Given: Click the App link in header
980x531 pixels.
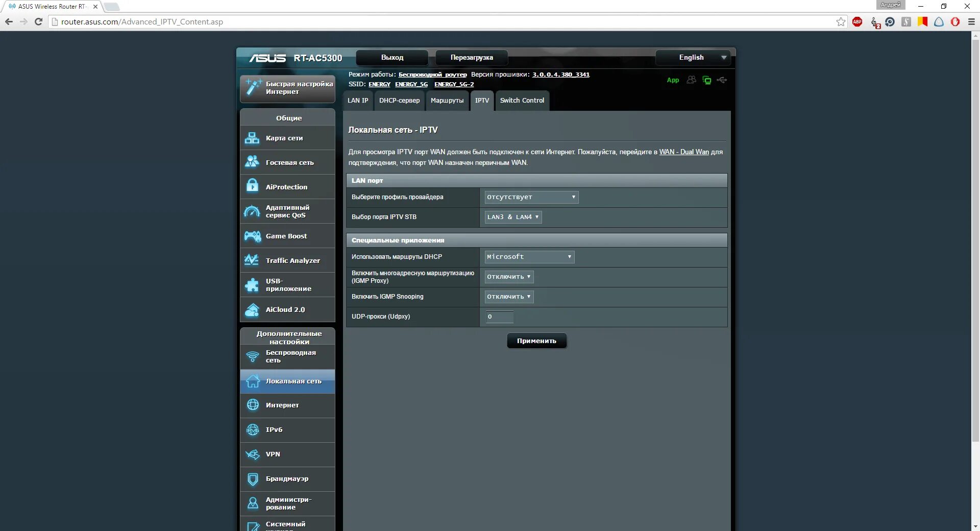Looking at the screenshot, I should pos(673,80).
